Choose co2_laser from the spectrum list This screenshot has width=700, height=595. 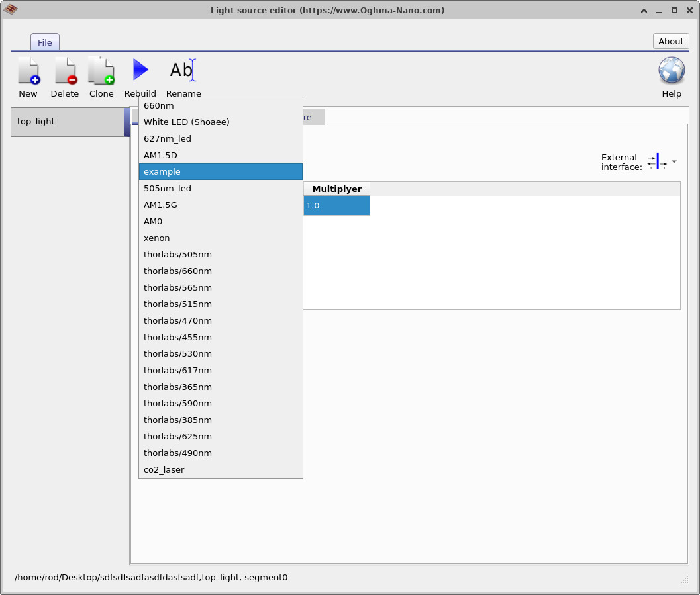point(163,469)
